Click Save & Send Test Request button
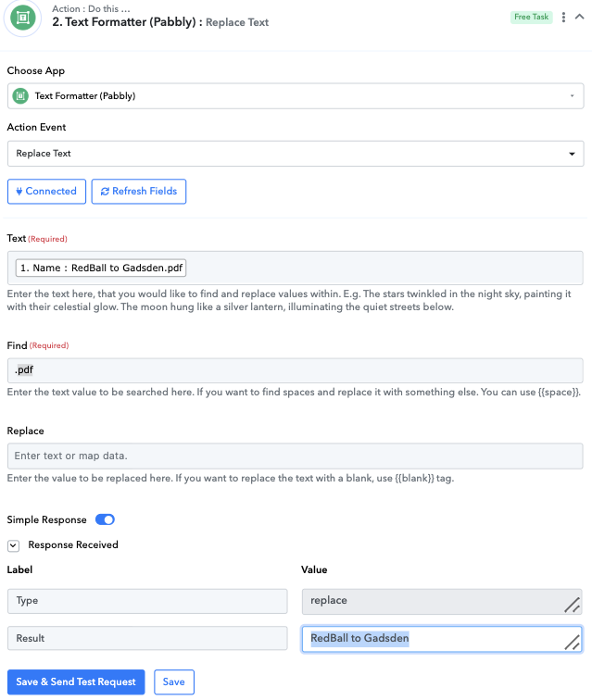592x700 pixels. click(x=76, y=682)
